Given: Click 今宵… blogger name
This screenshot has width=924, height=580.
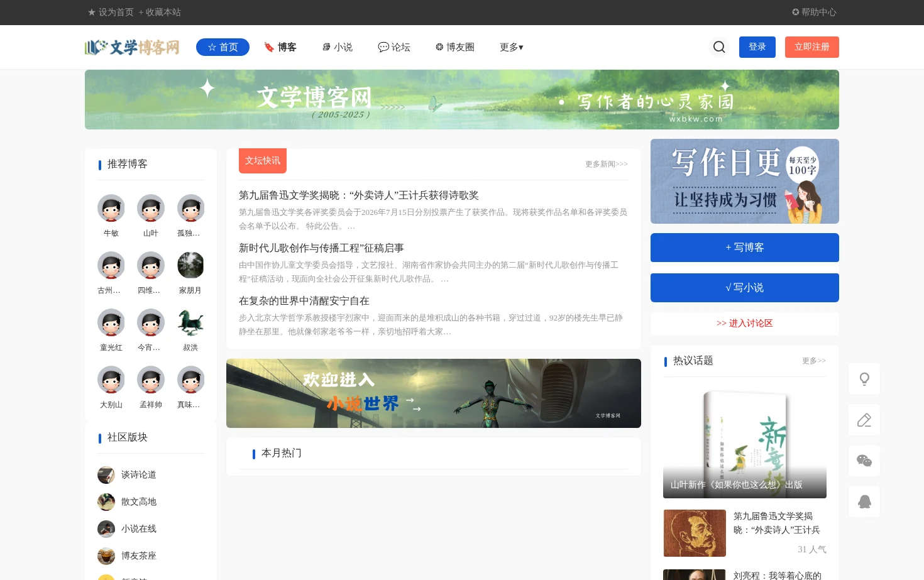Looking at the screenshot, I should (x=149, y=347).
